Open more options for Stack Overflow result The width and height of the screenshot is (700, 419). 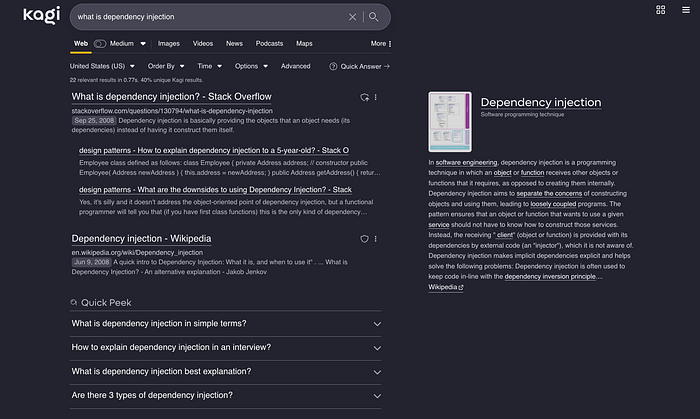(375, 97)
